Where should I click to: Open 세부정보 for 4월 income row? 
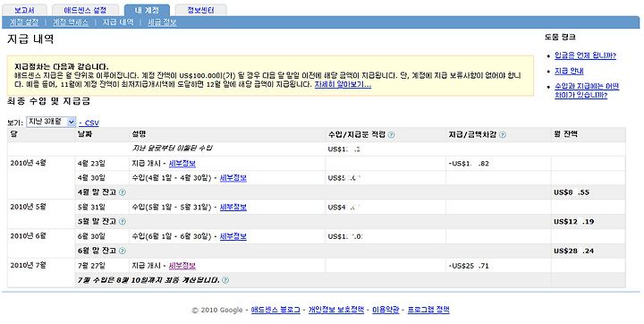[233, 178]
